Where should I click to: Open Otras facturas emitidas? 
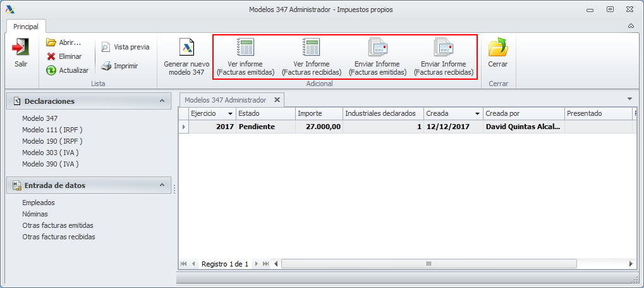click(58, 226)
